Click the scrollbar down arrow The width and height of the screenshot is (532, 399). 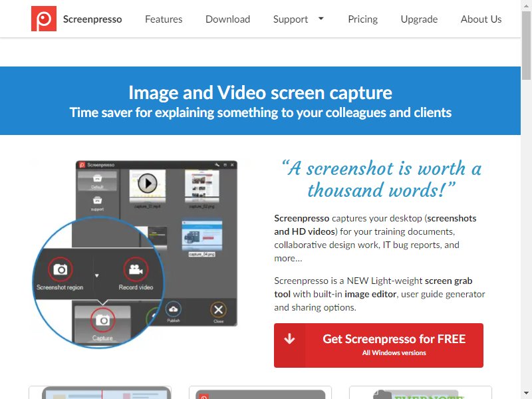tap(526, 394)
